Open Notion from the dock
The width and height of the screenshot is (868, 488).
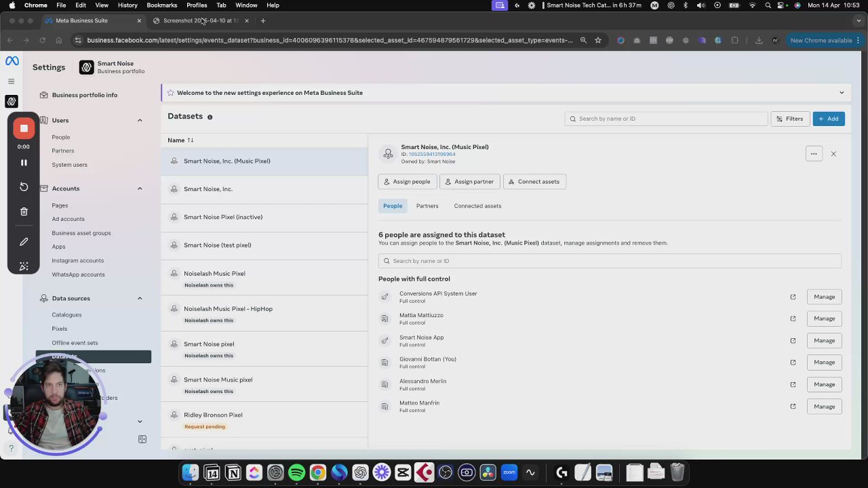tap(233, 472)
